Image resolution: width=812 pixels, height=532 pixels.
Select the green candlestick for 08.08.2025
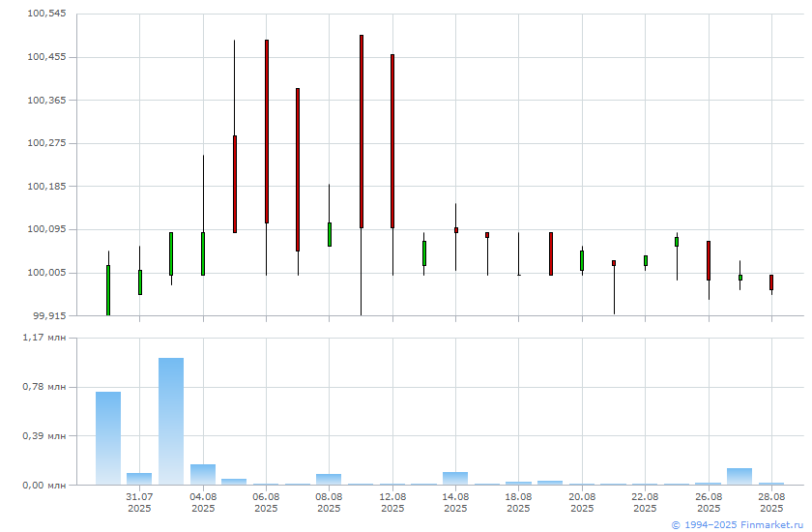(x=330, y=234)
